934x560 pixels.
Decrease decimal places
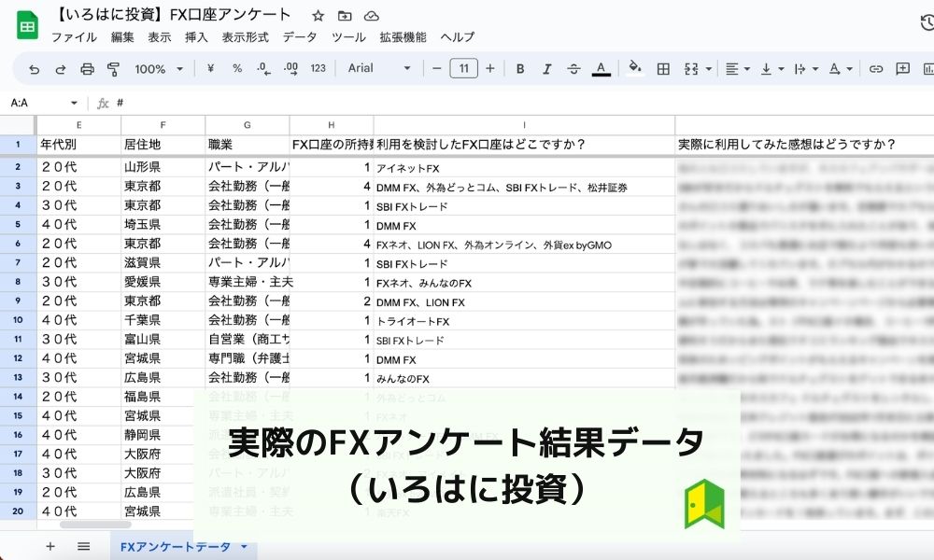264,68
